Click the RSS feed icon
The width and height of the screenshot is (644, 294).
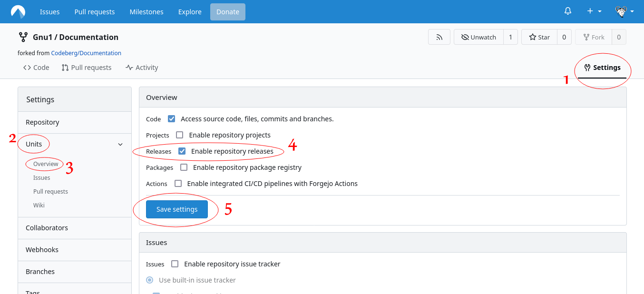pos(439,37)
